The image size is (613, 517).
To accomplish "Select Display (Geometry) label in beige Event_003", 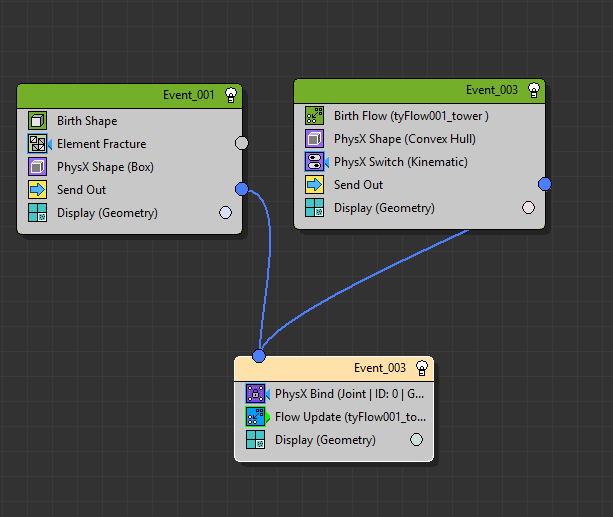I will [325, 440].
